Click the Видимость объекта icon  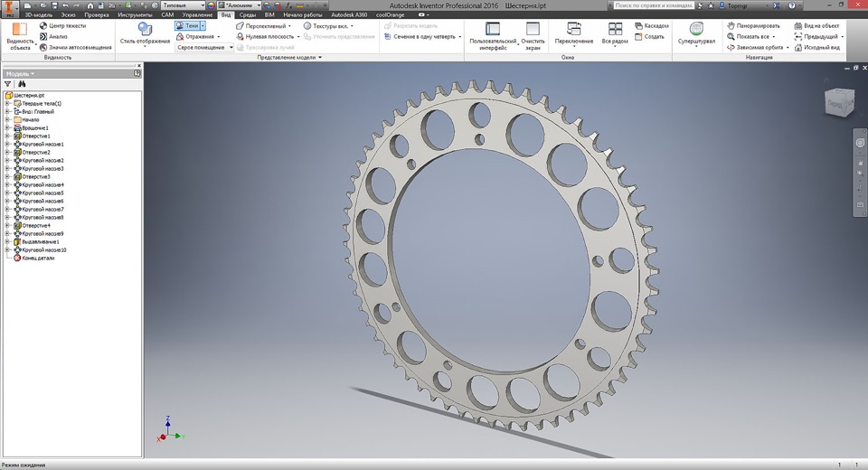click(20, 31)
